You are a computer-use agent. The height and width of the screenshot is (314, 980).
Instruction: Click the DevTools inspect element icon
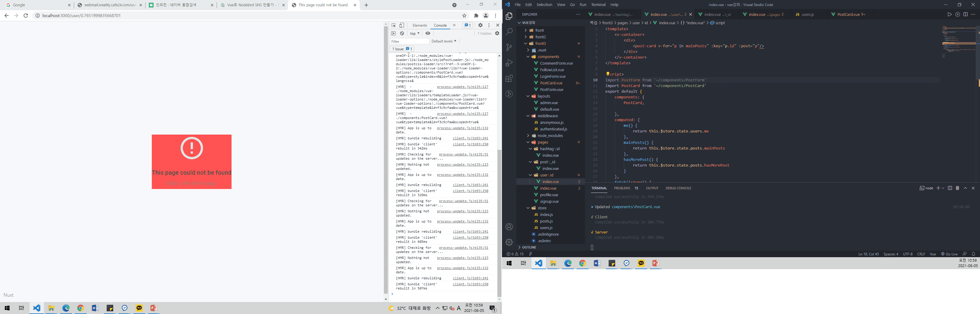[394, 25]
